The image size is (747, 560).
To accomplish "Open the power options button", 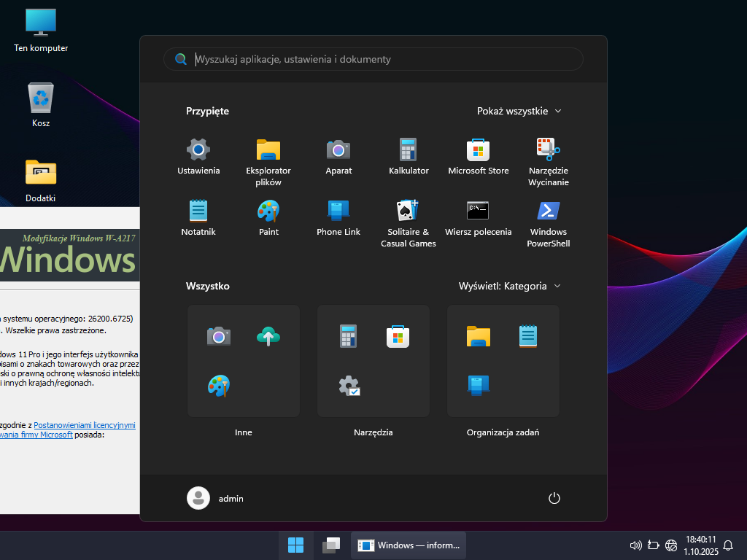I will (554, 498).
